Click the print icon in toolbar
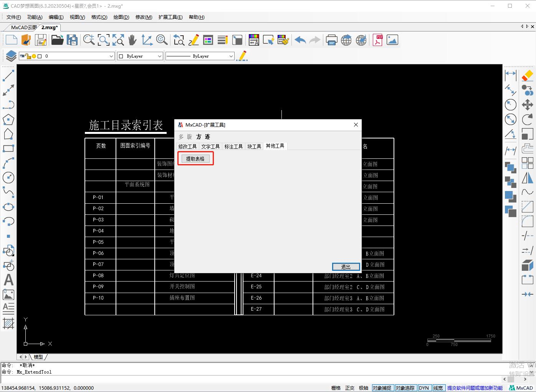 331,40
